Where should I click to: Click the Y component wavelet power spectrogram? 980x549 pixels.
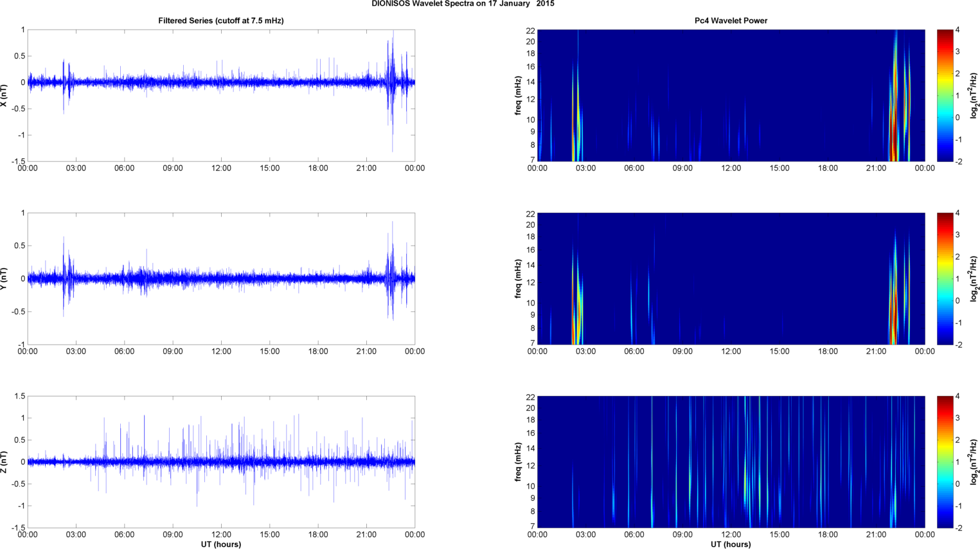(731, 278)
